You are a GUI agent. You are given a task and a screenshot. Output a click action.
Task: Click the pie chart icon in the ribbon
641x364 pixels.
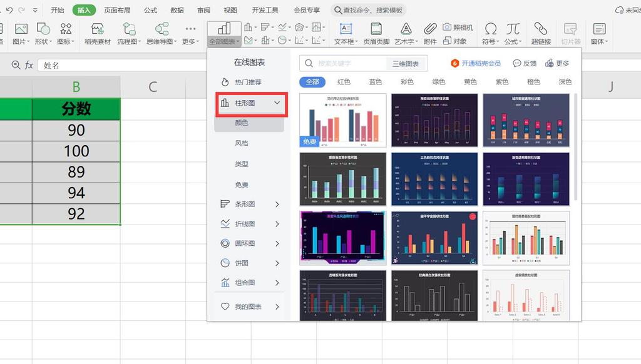click(284, 40)
